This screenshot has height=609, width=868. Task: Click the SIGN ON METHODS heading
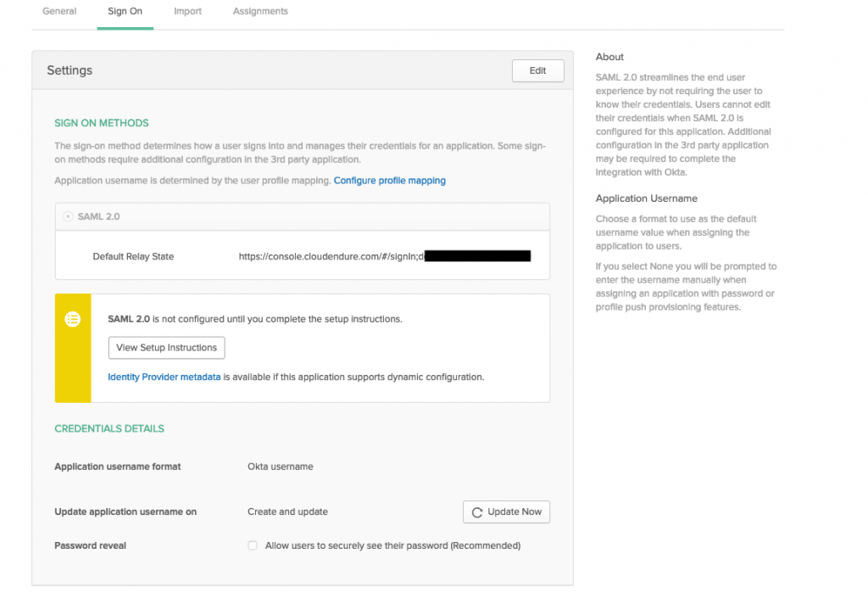(x=101, y=122)
